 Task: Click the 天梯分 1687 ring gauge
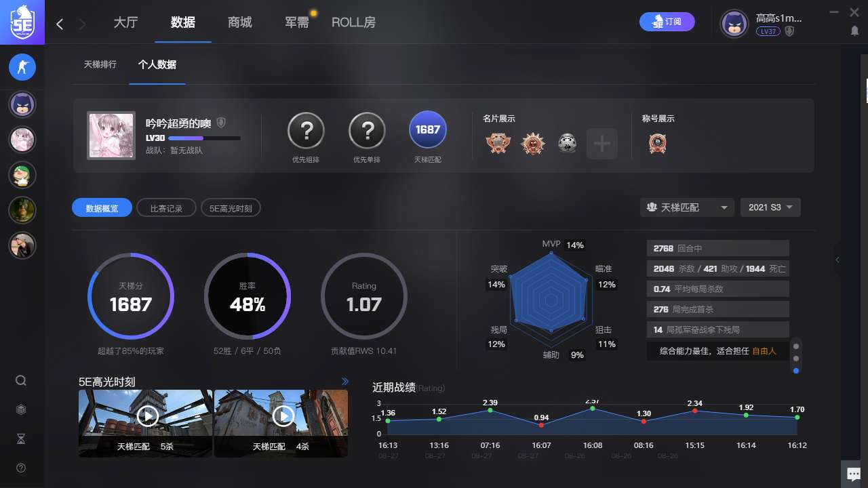click(x=131, y=296)
